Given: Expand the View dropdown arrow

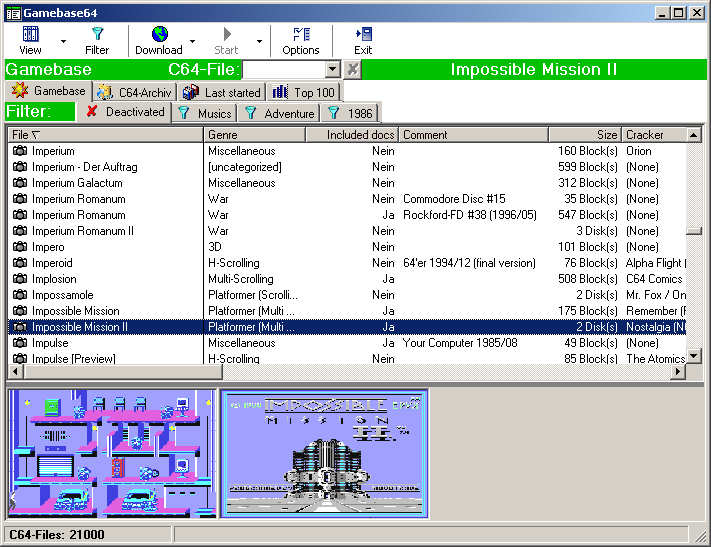Looking at the screenshot, I should (63, 41).
